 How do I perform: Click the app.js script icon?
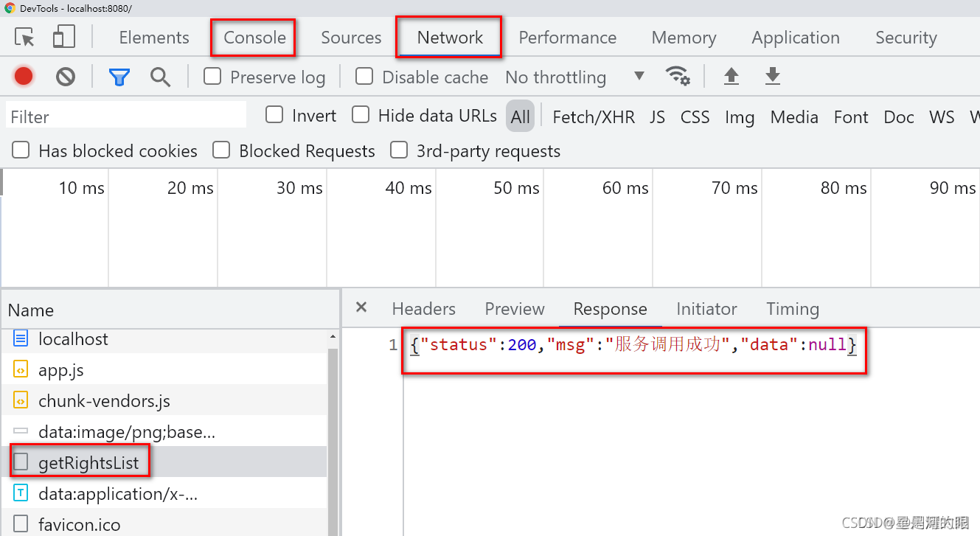click(x=21, y=370)
